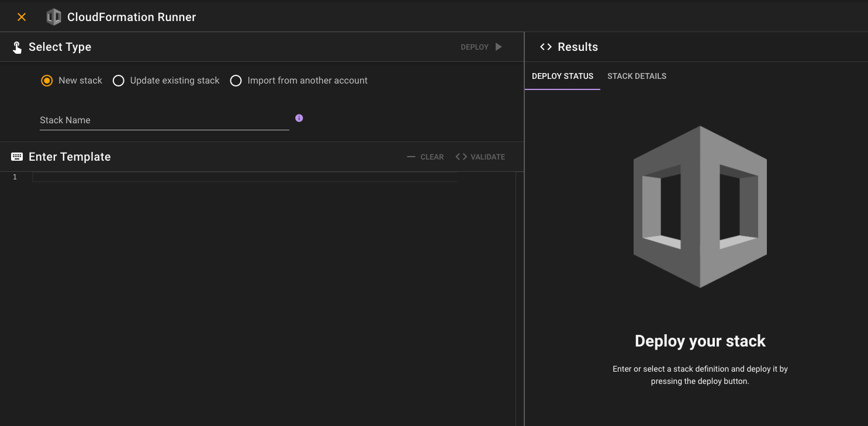Click the 'CloudFormation Runner' title text

(132, 17)
